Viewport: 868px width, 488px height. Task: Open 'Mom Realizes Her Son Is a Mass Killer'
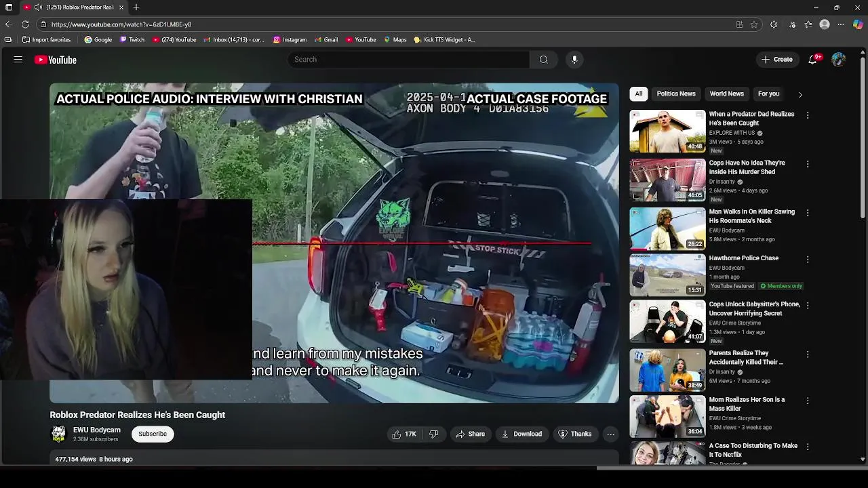[747, 404]
